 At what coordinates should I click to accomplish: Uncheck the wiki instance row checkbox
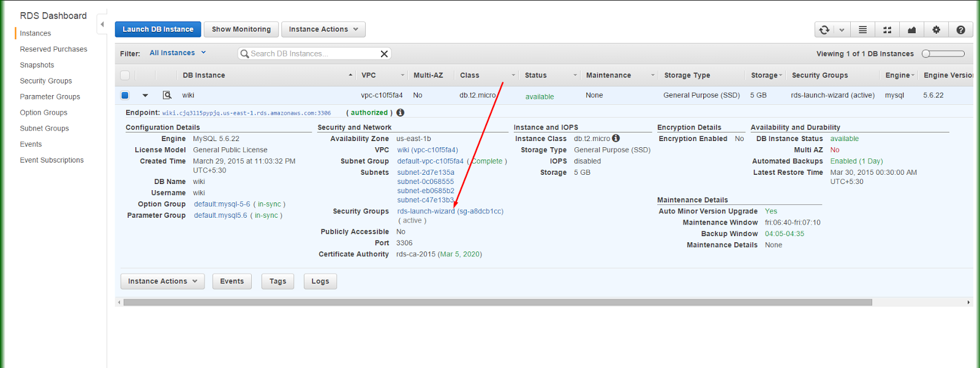pos(125,95)
